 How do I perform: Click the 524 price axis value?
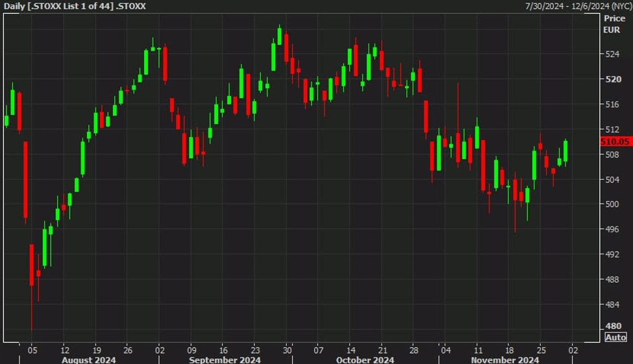coord(612,54)
